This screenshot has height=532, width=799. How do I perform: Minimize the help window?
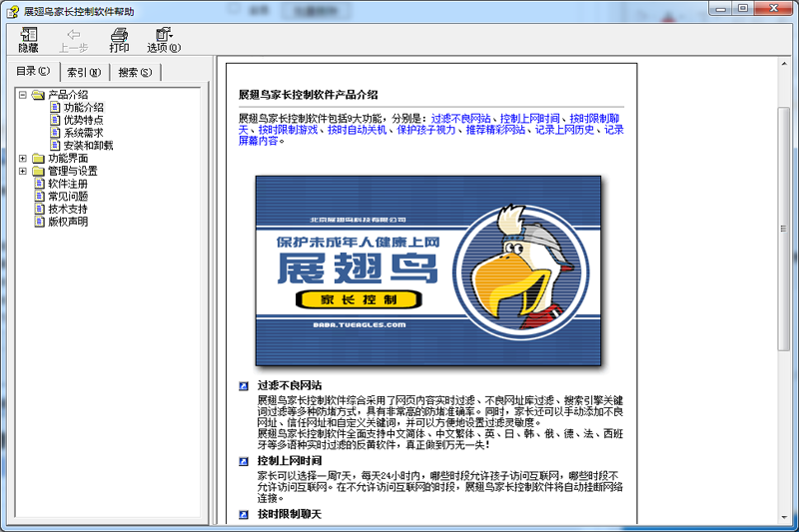tap(720, 9)
